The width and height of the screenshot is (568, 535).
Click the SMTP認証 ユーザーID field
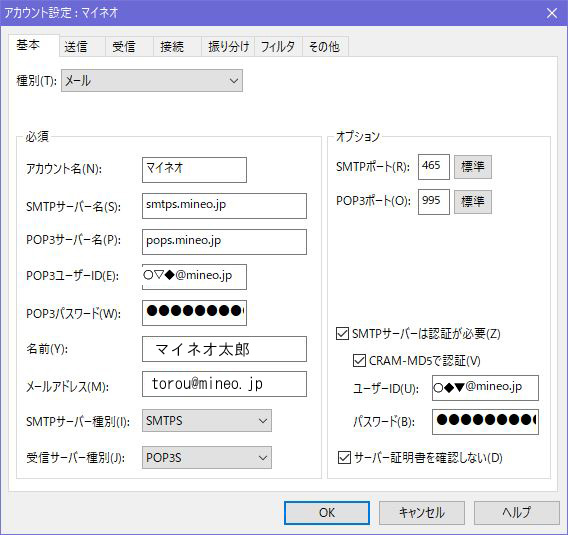(x=485, y=388)
